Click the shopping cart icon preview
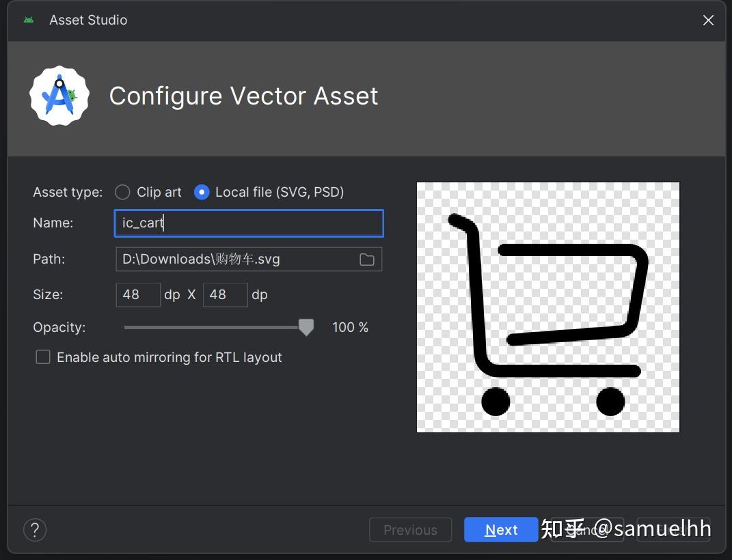Viewport: 732px width, 560px height. pos(547,307)
